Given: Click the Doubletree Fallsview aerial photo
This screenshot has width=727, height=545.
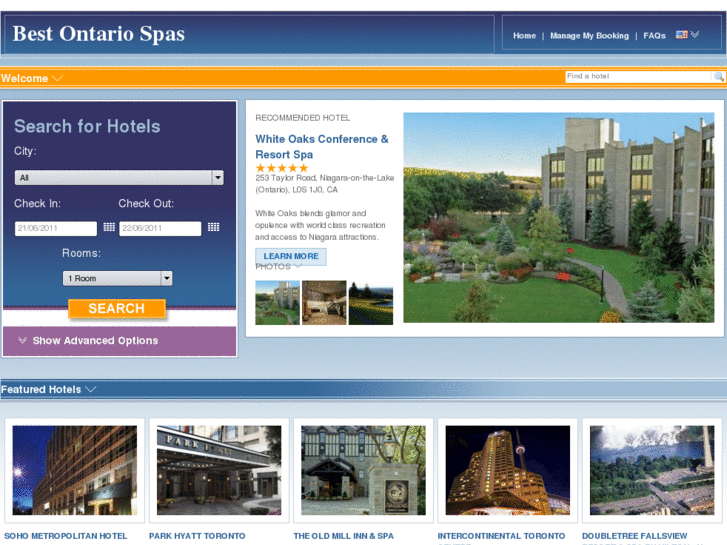Looking at the screenshot, I should click(652, 470).
